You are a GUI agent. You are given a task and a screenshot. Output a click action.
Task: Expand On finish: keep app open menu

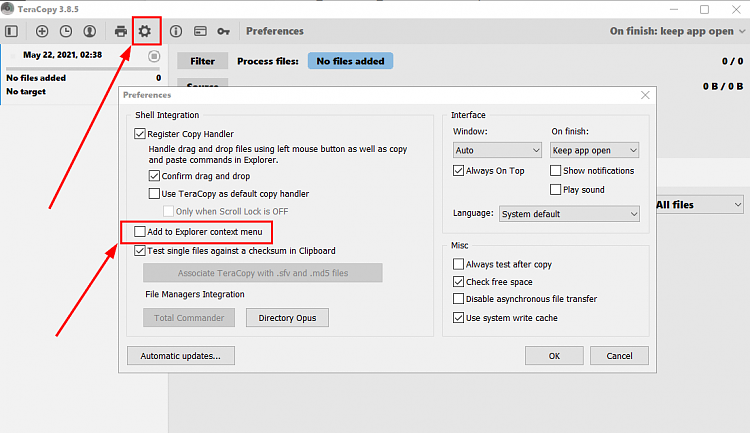[x=677, y=31]
